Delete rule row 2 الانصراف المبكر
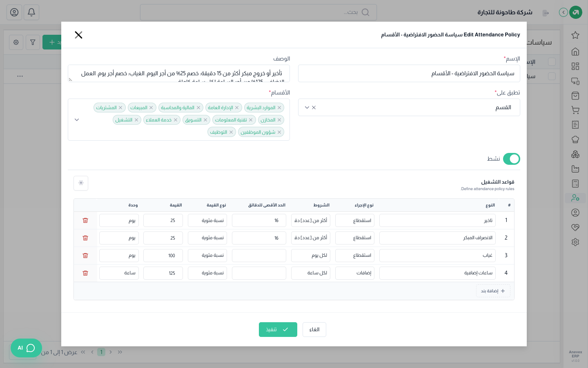This screenshot has height=368, width=588. click(x=85, y=238)
